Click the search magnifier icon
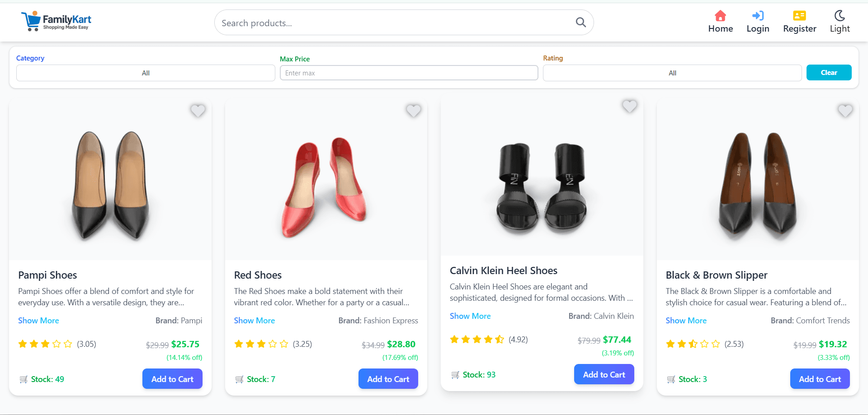 click(580, 23)
